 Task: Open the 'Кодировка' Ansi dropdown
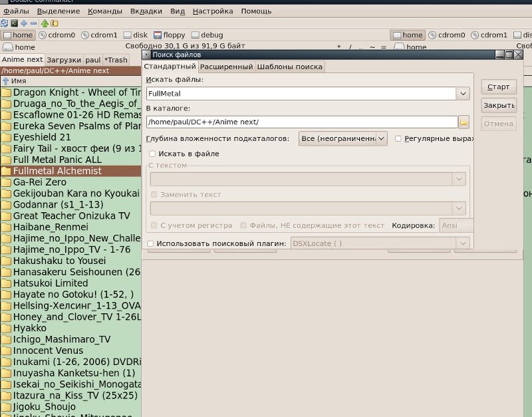456,225
